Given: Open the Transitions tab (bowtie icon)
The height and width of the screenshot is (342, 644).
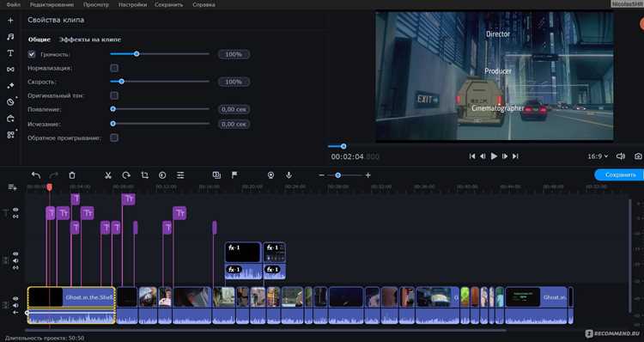Looking at the screenshot, I should (x=10, y=69).
